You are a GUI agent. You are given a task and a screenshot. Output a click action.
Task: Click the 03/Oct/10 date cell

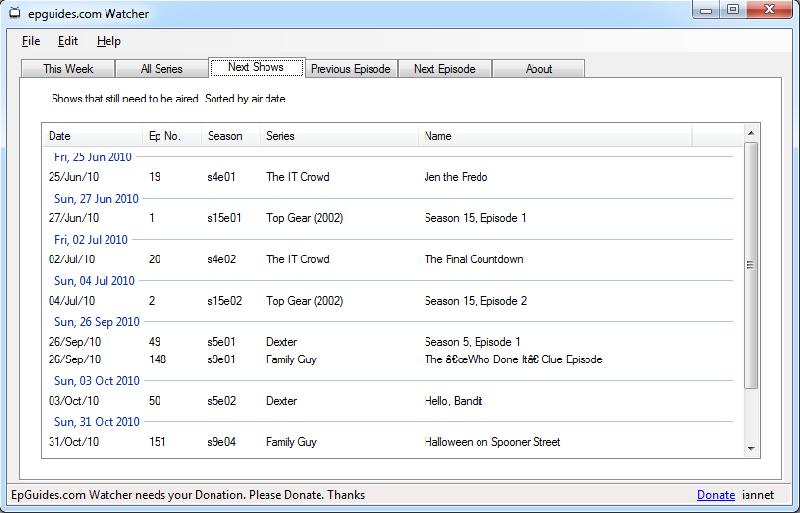click(x=74, y=401)
